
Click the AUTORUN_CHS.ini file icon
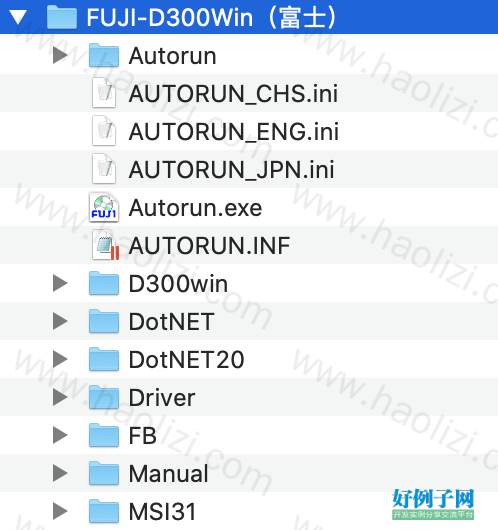tap(104, 93)
